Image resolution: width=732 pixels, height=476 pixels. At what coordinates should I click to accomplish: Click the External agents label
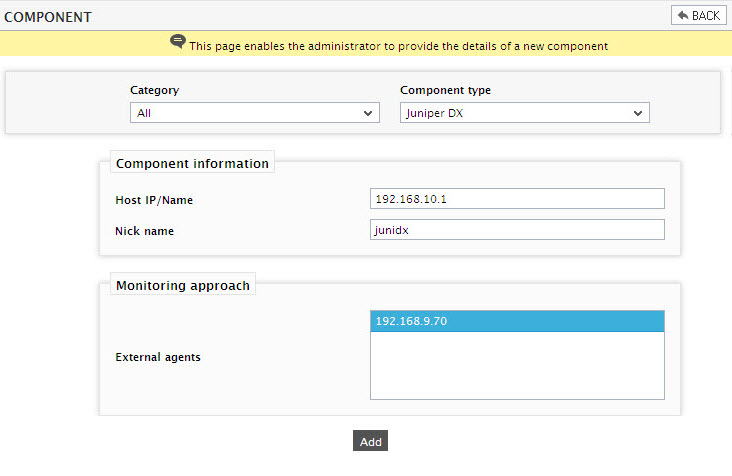click(158, 357)
